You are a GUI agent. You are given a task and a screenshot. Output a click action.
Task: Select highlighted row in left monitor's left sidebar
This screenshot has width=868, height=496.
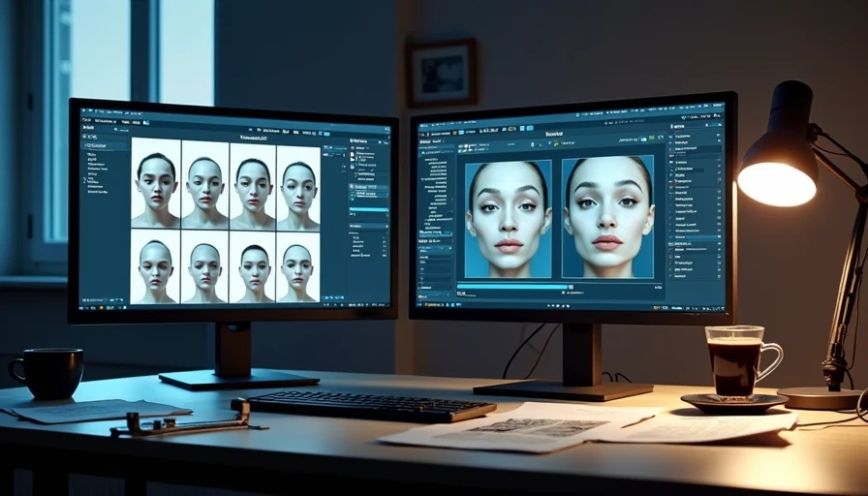click(x=105, y=145)
